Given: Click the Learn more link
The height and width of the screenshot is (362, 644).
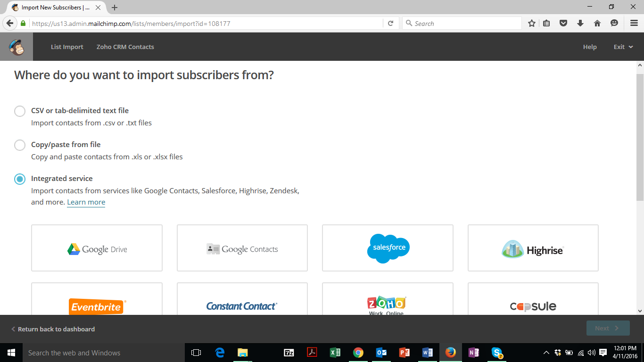Looking at the screenshot, I should tap(86, 202).
